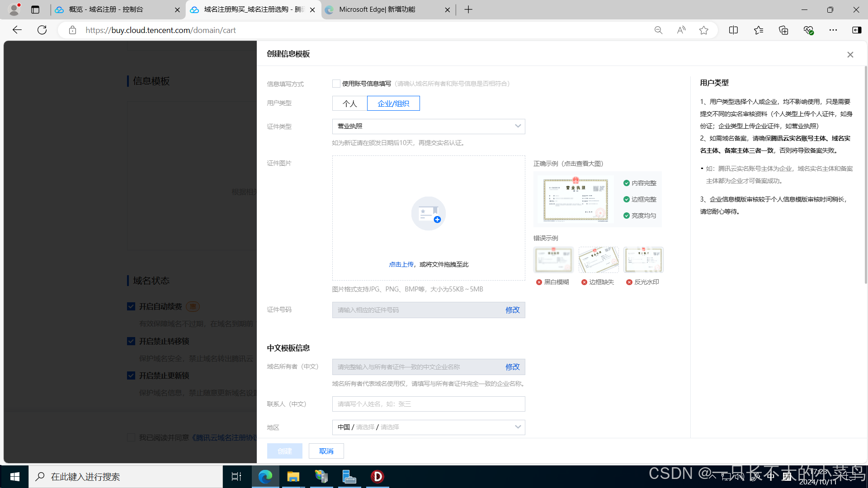Open Edge split screen icon
The width and height of the screenshot is (868, 488).
tap(733, 30)
